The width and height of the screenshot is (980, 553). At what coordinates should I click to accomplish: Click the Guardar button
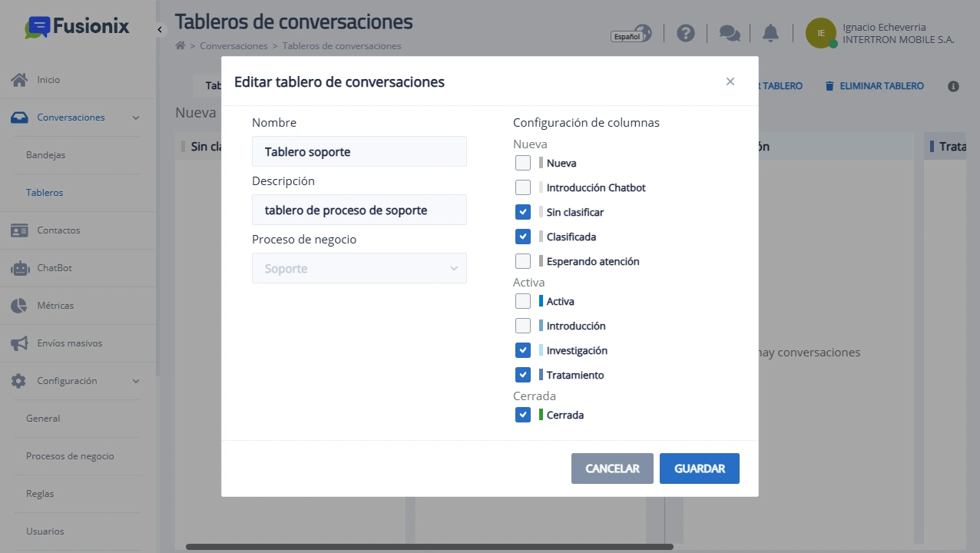(x=700, y=469)
